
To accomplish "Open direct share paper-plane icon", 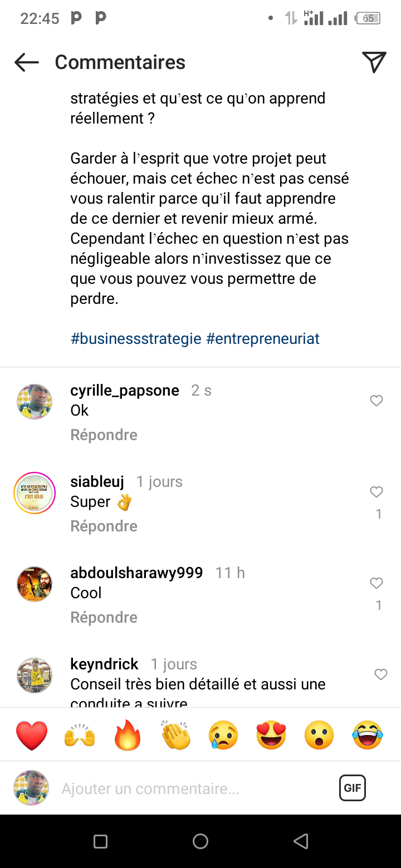I will 374,62.
